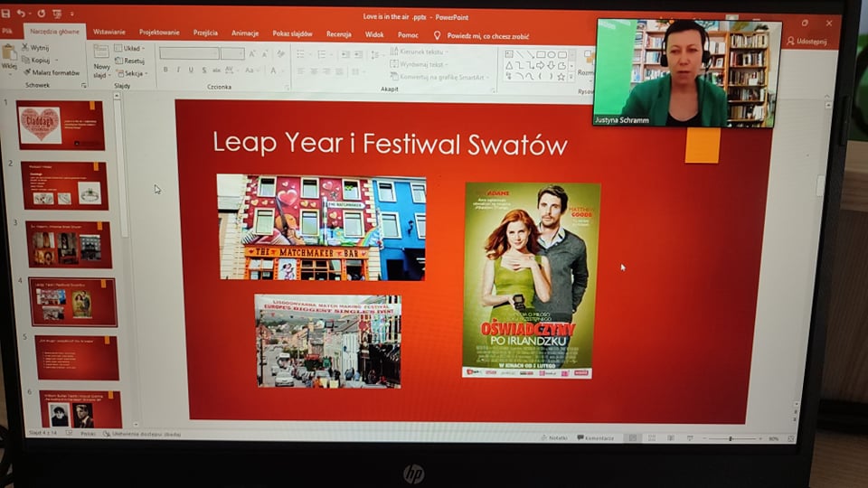Toggle bold formatting
Viewport: 868px width, 488px height.
point(165,70)
